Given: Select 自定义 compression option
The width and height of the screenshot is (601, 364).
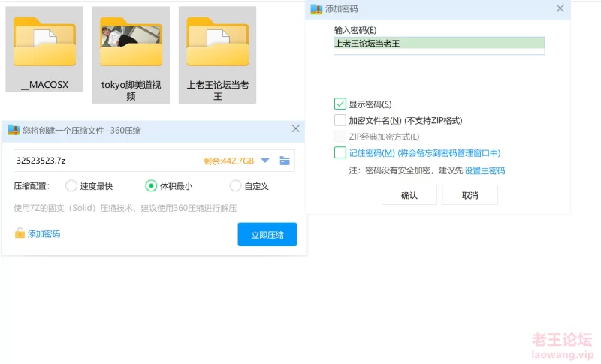Looking at the screenshot, I should (235, 186).
